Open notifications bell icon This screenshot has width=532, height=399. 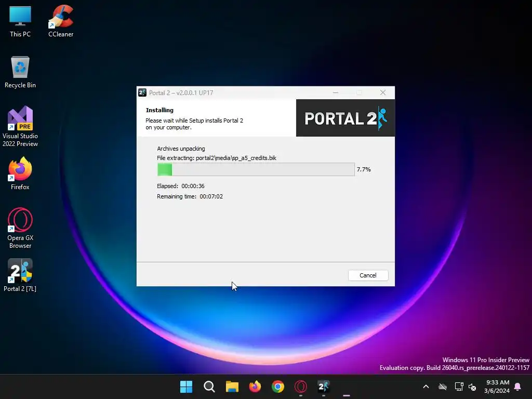pyautogui.click(x=517, y=387)
